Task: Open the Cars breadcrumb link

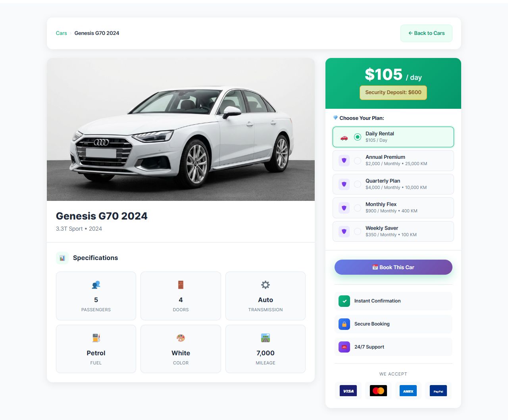Action: coord(62,33)
